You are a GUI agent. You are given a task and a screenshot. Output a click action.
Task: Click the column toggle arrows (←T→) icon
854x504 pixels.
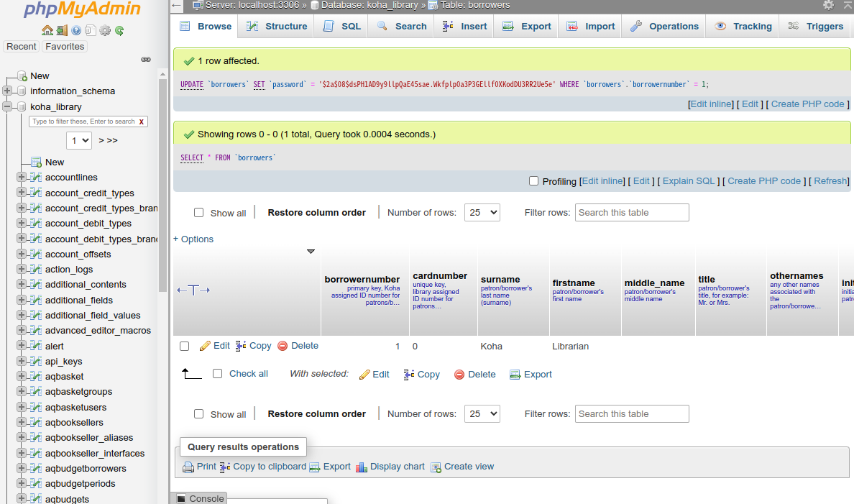point(193,290)
